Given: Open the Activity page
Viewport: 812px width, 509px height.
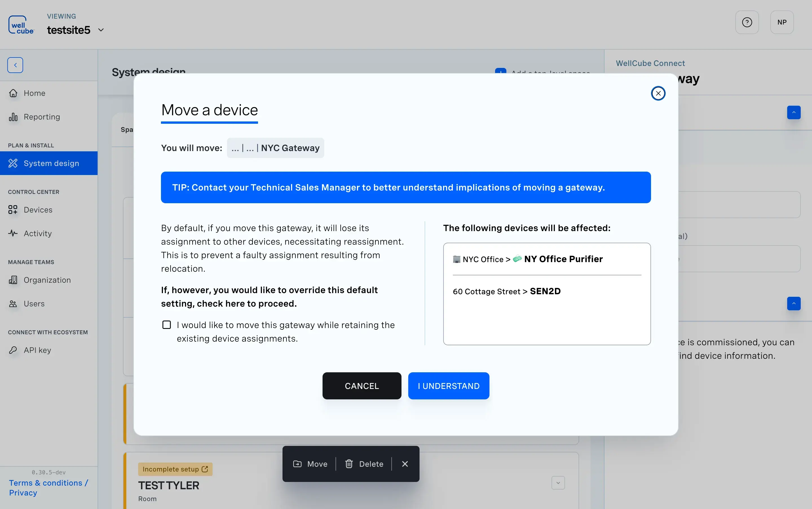Looking at the screenshot, I should click(38, 233).
